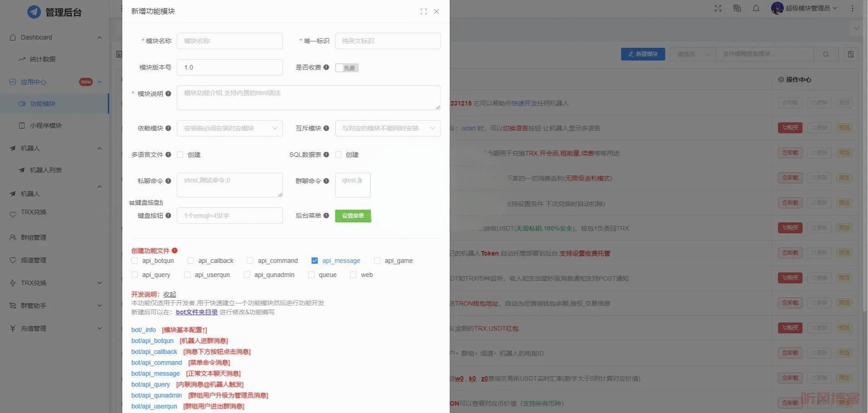Expand the 群管助手 sidebar group
Screen dimensions: 868x413
(100, 306)
